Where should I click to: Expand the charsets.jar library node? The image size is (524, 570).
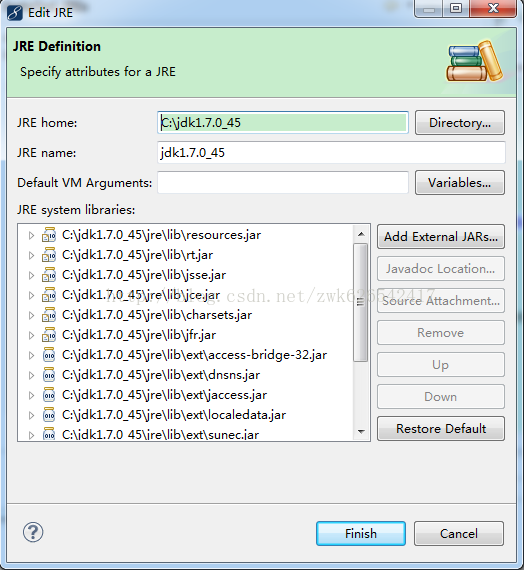point(31,316)
